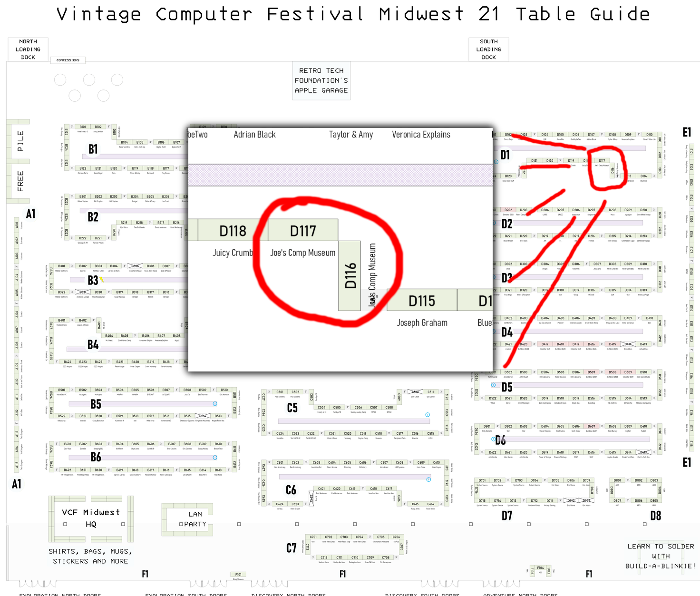Viewport: 700px width, 596px height.
Task: Select the North Loading Dock label
Action: pos(28,49)
